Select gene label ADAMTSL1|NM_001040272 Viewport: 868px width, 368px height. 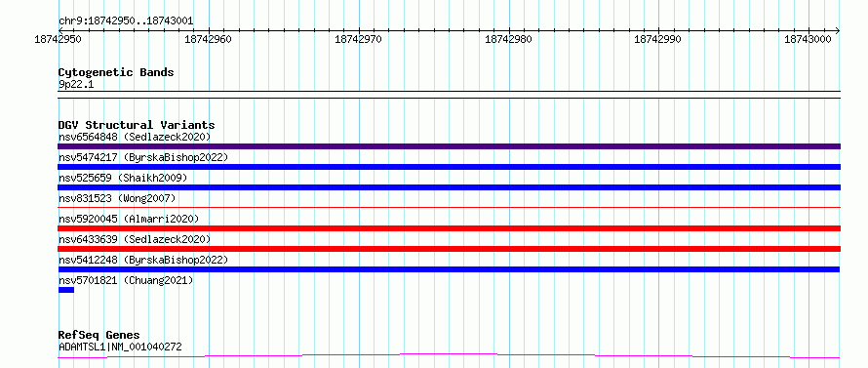(120, 348)
